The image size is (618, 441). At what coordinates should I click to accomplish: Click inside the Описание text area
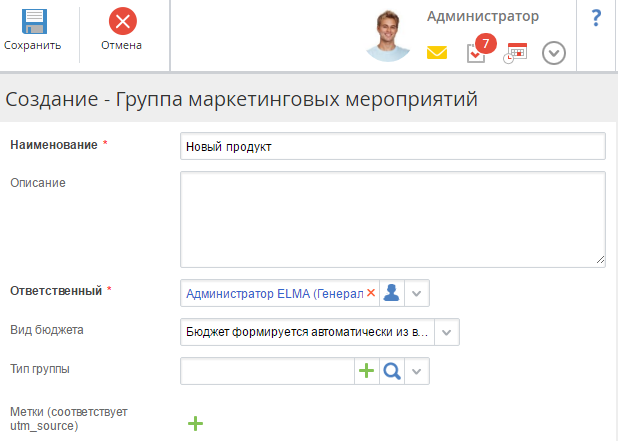coord(392,218)
